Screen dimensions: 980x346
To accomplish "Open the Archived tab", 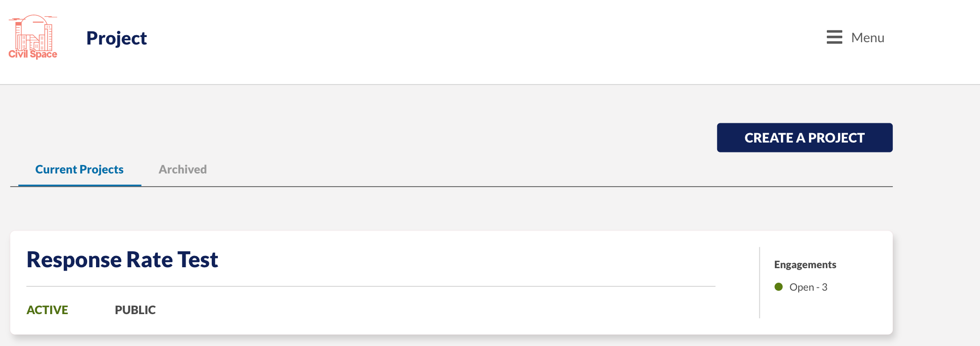I will click(x=183, y=169).
